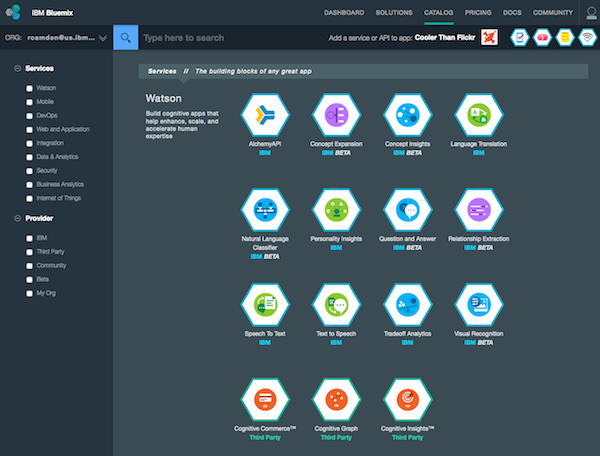Open Personality Insights service

click(x=336, y=210)
